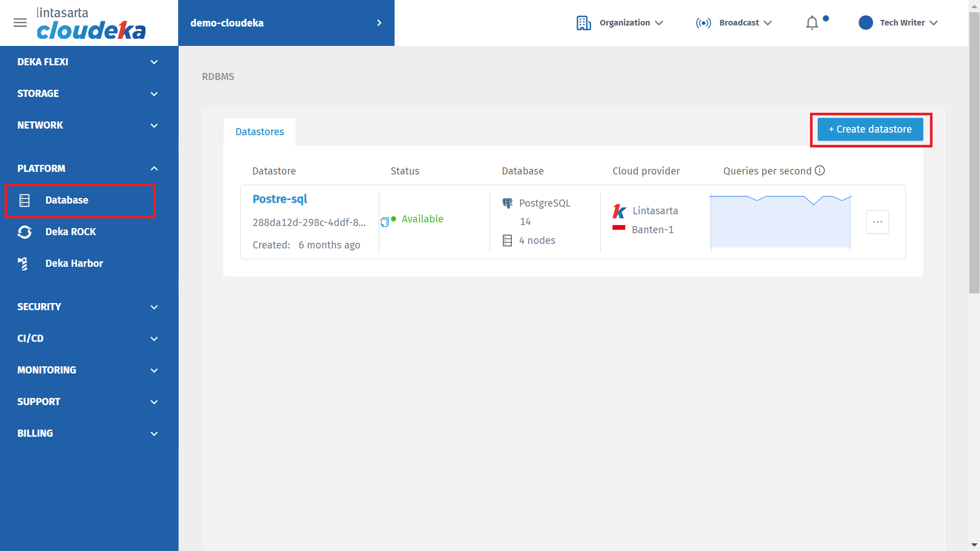Image resolution: width=980 pixels, height=551 pixels.
Task: Click the Organization building icon
Action: (x=583, y=23)
